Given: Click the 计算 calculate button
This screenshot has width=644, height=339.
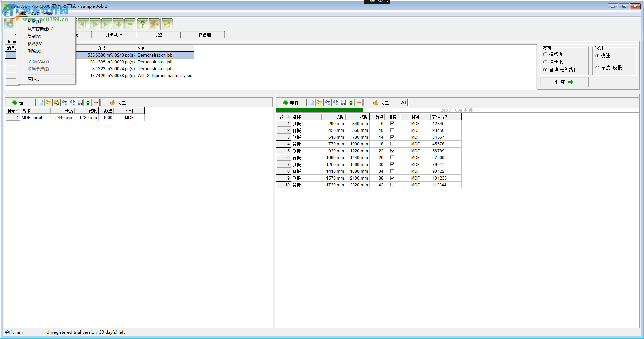Looking at the screenshot, I should pyautogui.click(x=564, y=82).
